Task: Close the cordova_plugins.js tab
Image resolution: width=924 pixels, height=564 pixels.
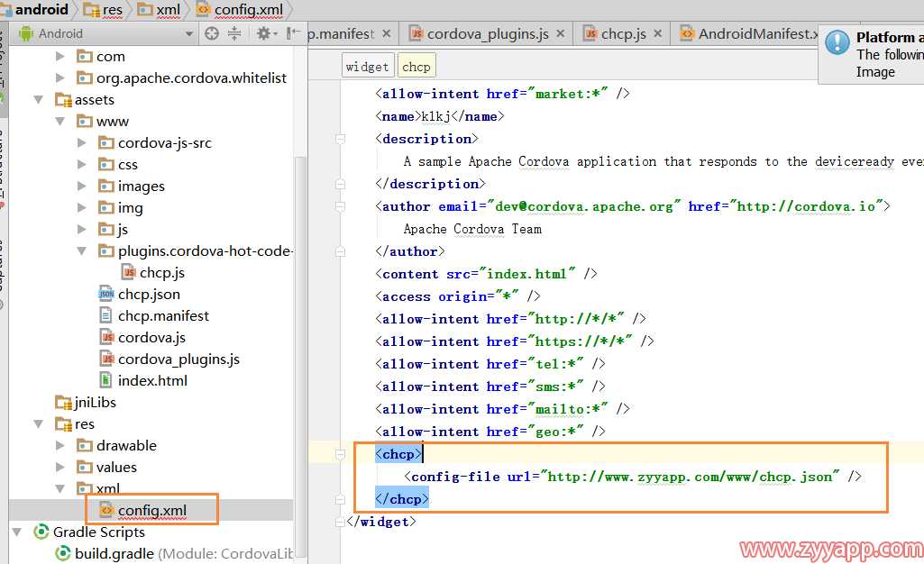Action: [561, 34]
